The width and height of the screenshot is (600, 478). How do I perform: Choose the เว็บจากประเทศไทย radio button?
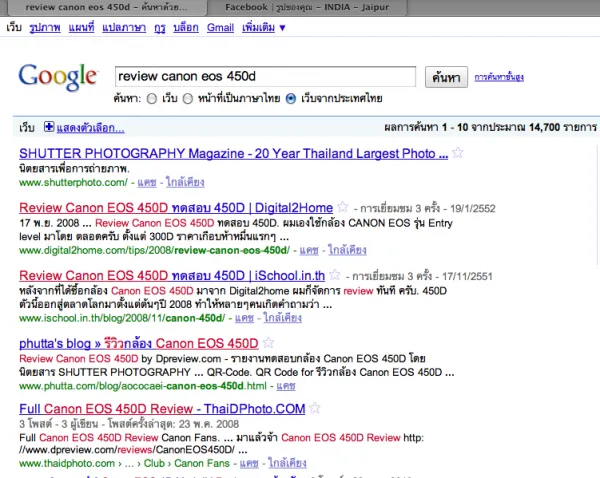pos(291,99)
